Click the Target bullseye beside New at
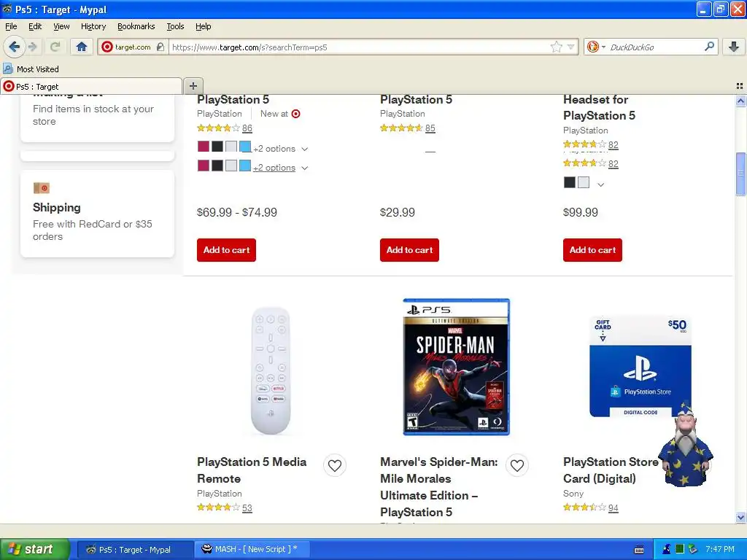The image size is (747, 560). (x=296, y=114)
